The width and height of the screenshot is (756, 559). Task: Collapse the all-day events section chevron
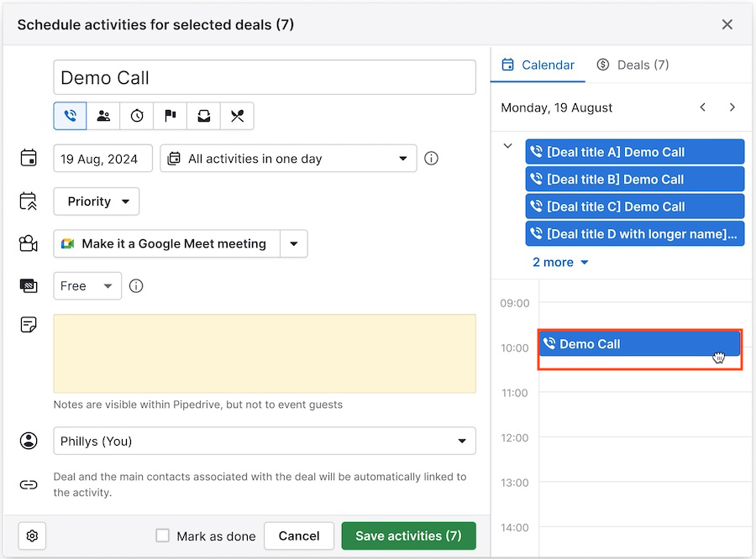[507, 144]
